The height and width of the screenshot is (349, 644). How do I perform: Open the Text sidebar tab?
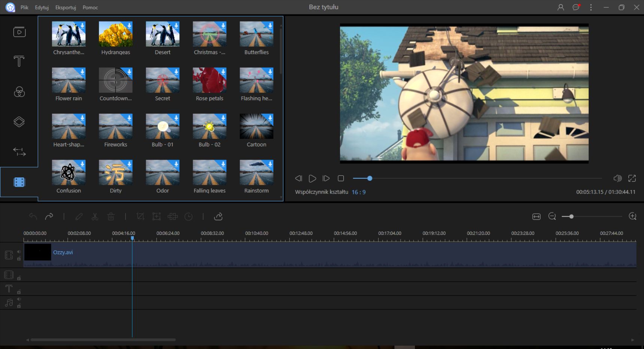(19, 61)
